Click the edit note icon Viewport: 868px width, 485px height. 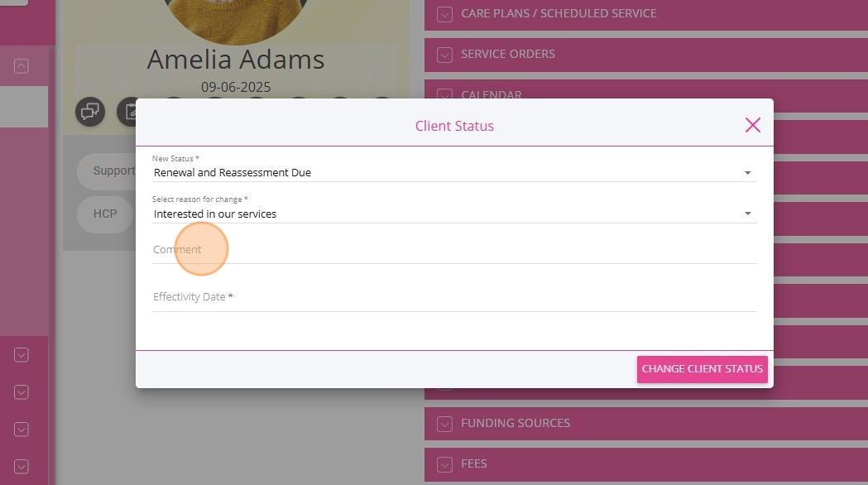[x=127, y=112]
